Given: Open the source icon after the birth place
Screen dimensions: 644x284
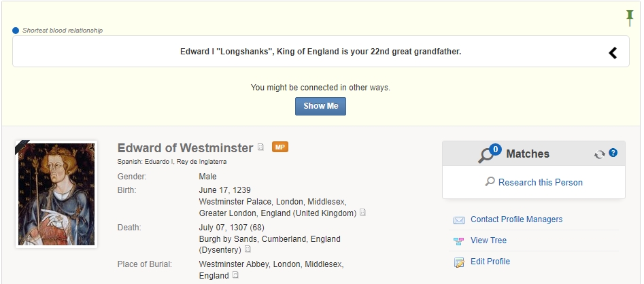Looking at the screenshot, I should 362,213.
